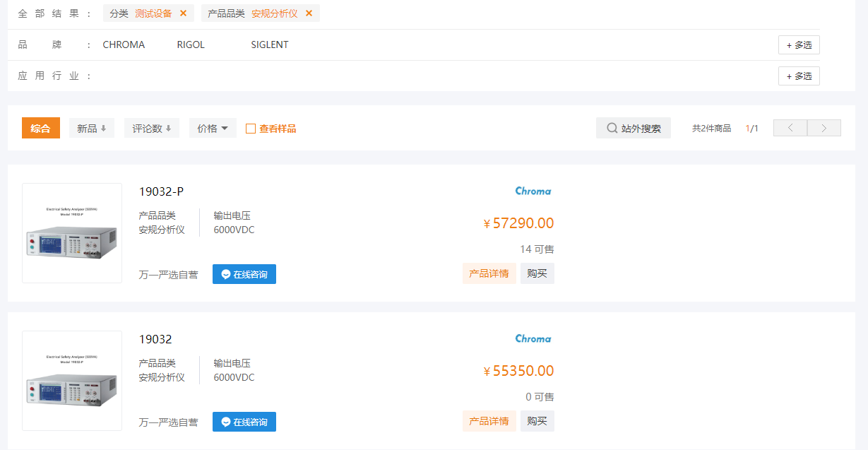Go to the next results page arrow
The image size is (868, 450).
tap(824, 128)
